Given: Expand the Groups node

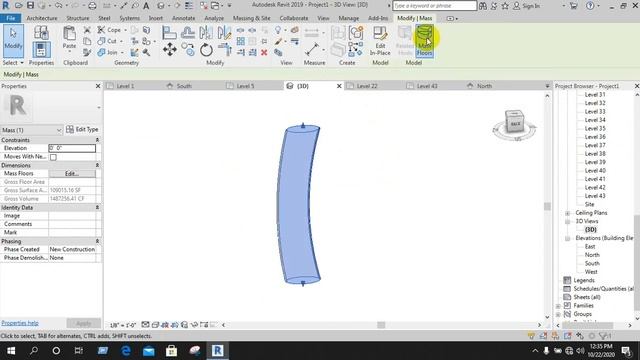Looking at the screenshot, I should click(x=558, y=314).
